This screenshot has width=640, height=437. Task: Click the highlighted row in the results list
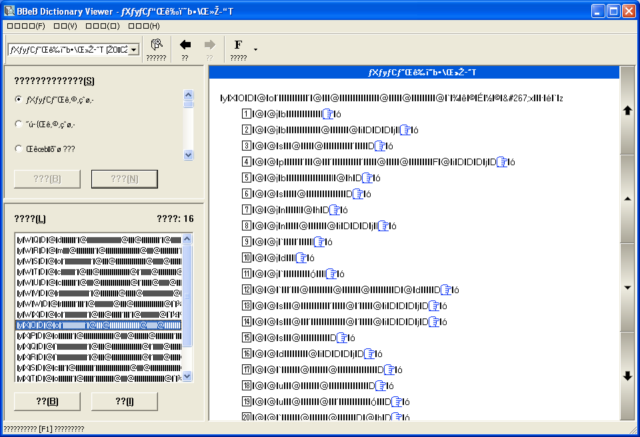tap(98, 325)
